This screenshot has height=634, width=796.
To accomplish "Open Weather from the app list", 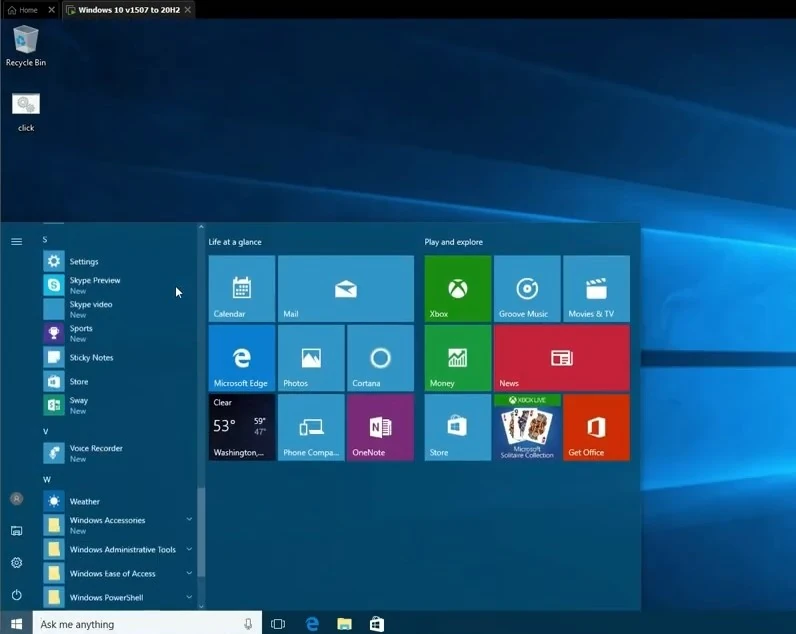I will click(118, 501).
